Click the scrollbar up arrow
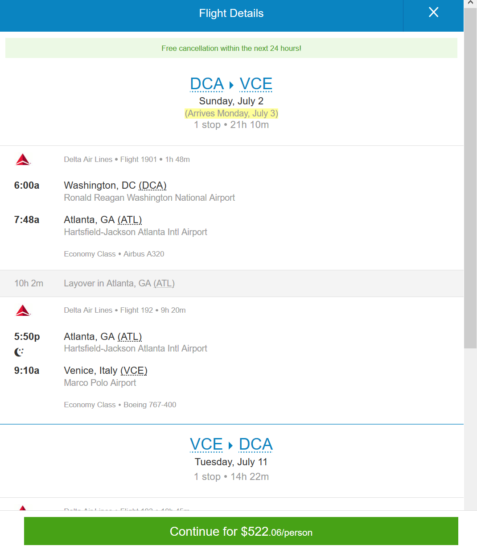The width and height of the screenshot is (477, 550). 470,3
